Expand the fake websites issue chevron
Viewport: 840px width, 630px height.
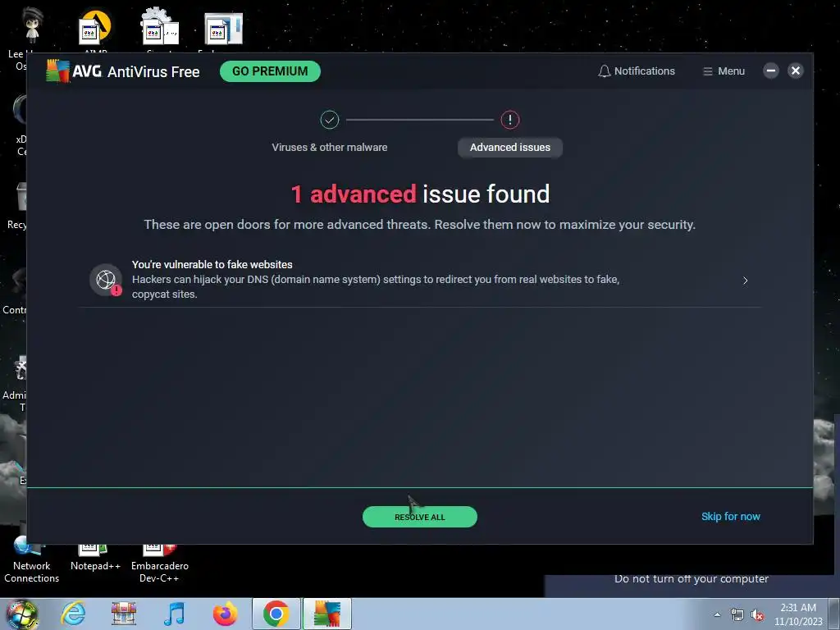pos(745,281)
